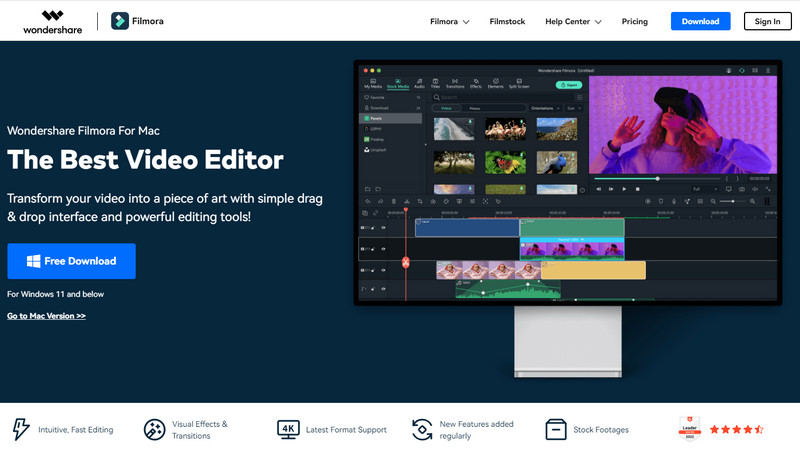Click the yellow clip on the timeline
The width and height of the screenshot is (800, 470).
[x=593, y=270]
